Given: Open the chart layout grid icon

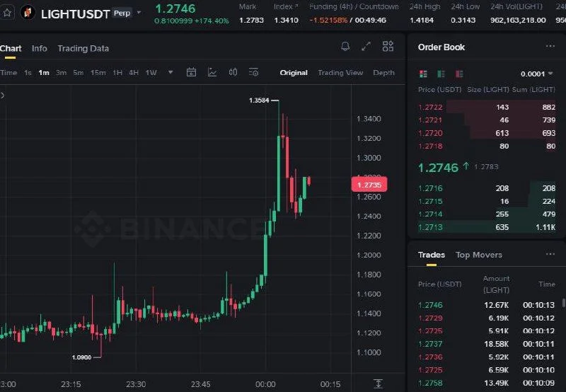Looking at the screenshot, I should [388, 46].
